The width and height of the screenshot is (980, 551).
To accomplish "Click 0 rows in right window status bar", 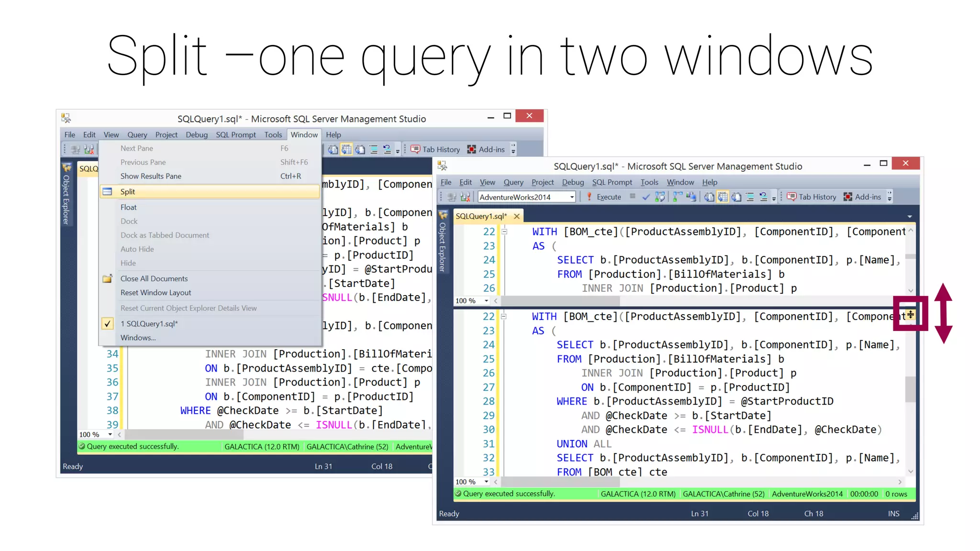I will pos(896,494).
